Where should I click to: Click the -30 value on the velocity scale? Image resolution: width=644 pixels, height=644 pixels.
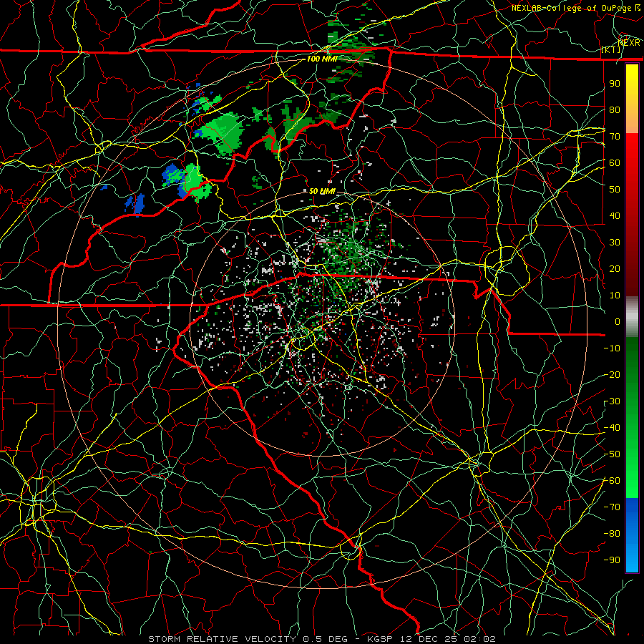[612, 401]
